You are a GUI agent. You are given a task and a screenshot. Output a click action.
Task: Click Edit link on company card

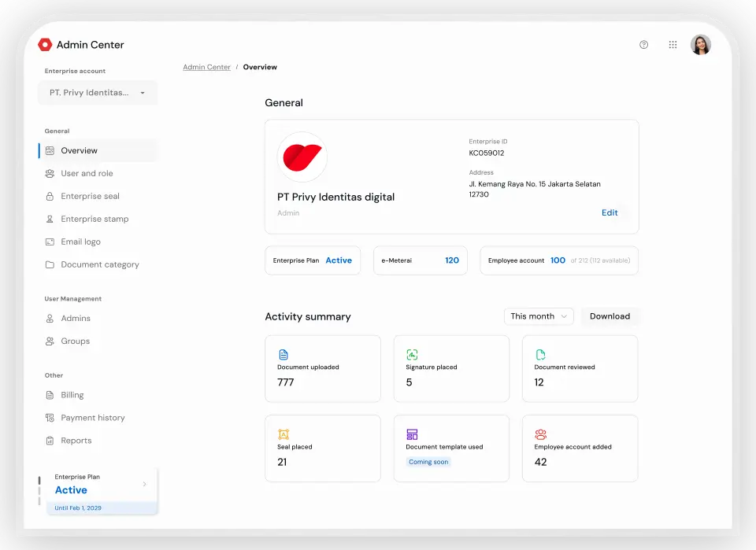(610, 212)
